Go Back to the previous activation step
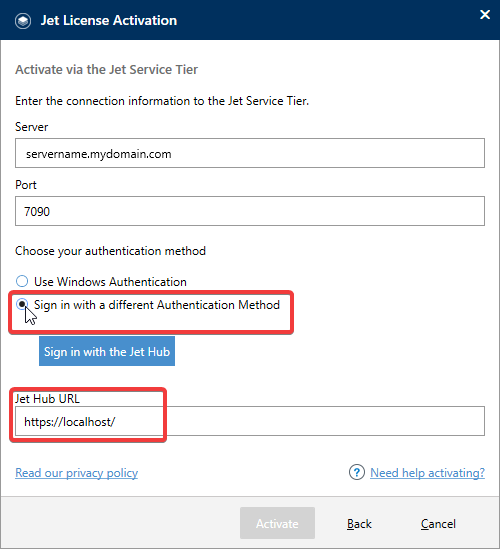 tap(359, 524)
